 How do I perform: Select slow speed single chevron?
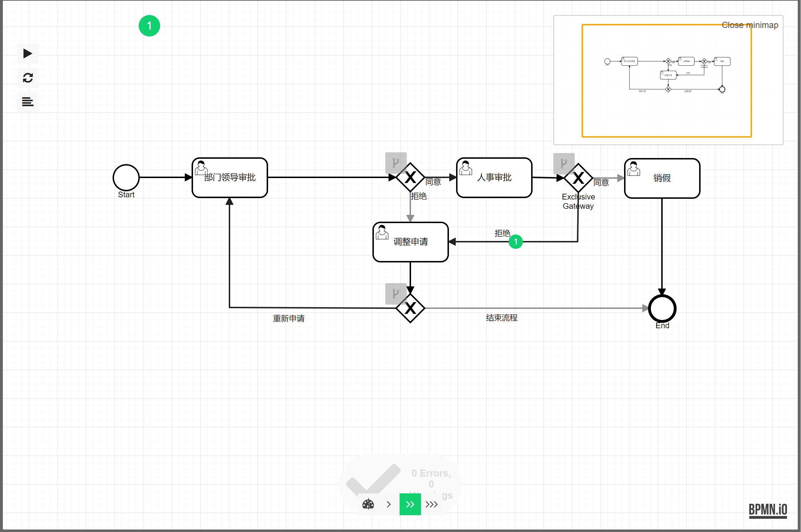click(x=389, y=504)
